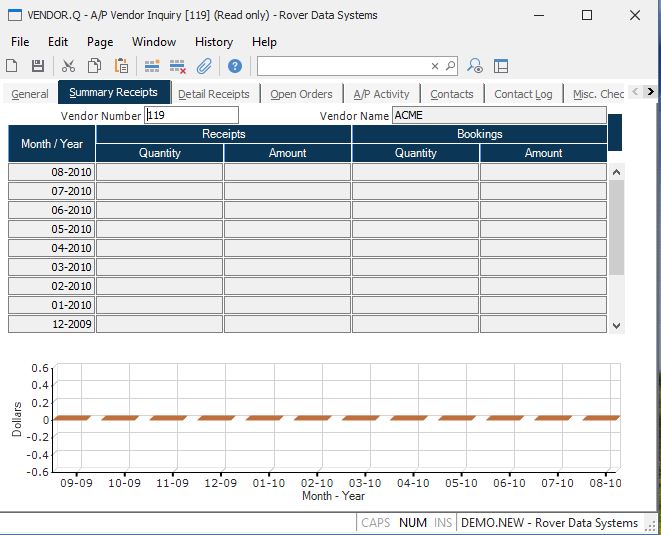Click the search magnifier icon in toolbar box

(450, 66)
